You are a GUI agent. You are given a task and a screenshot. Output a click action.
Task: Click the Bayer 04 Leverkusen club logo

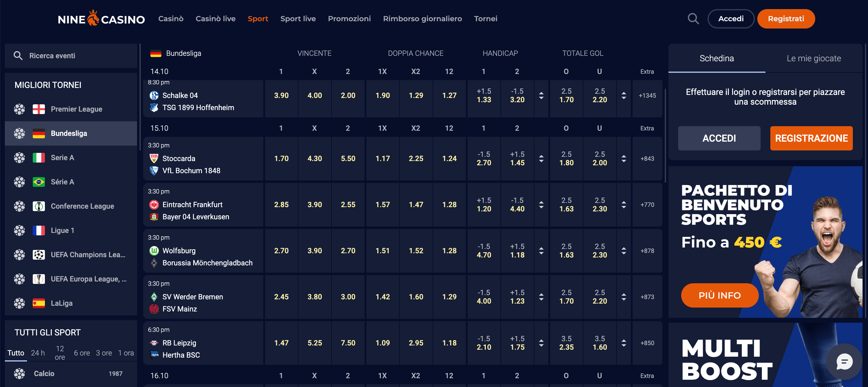click(x=154, y=217)
